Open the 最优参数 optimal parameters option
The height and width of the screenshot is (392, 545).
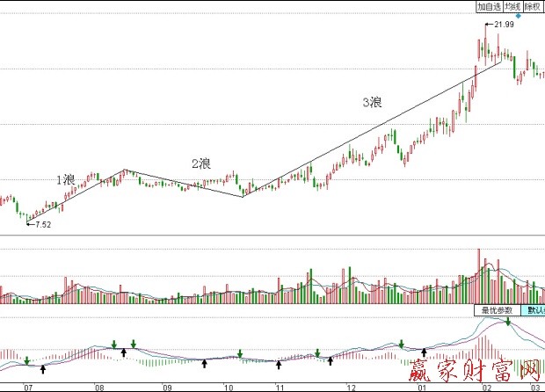[x=496, y=310]
